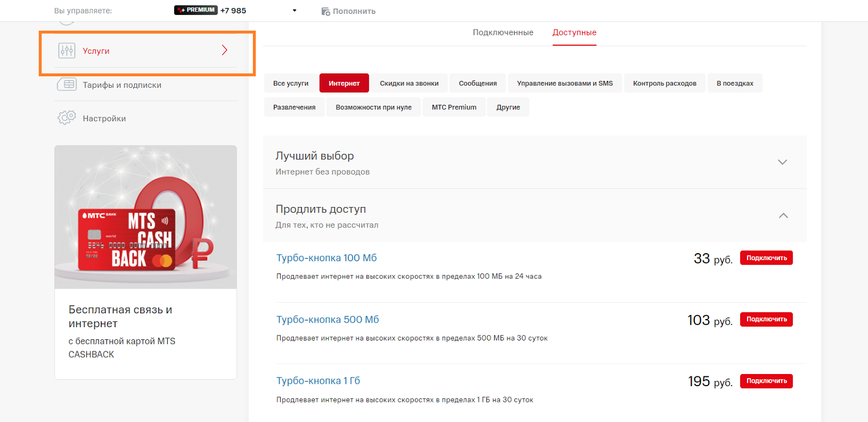Expand the Лучший выбор section chevron

click(x=782, y=162)
